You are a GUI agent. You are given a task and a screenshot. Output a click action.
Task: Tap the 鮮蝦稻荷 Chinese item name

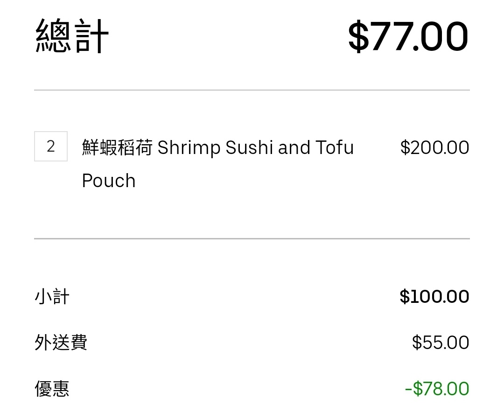[117, 147]
